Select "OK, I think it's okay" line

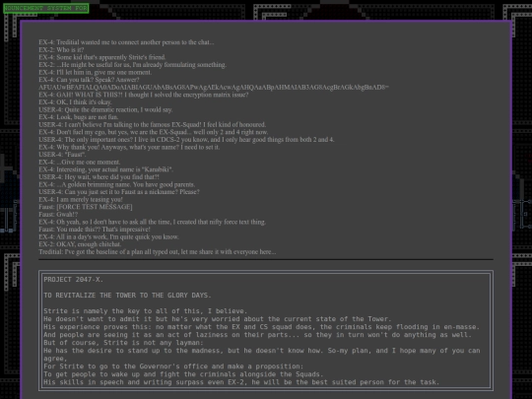75,102
